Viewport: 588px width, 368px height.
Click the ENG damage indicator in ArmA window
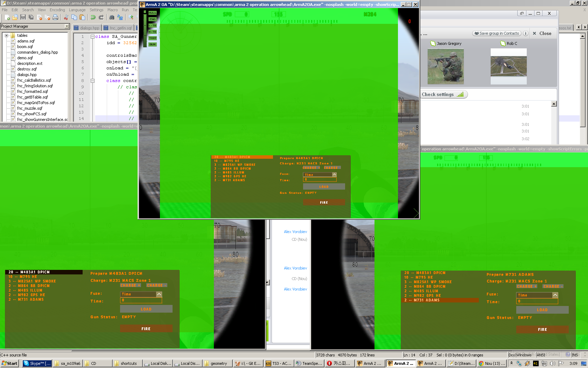(153, 19)
